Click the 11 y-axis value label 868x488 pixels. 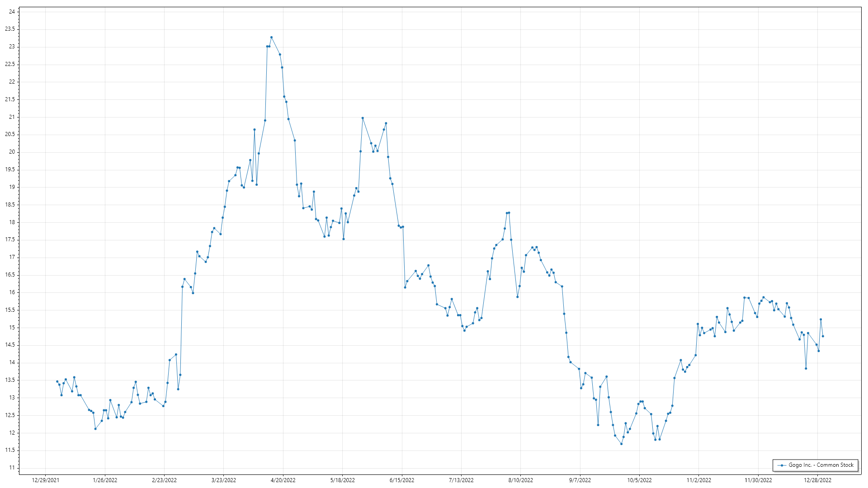(12, 468)
